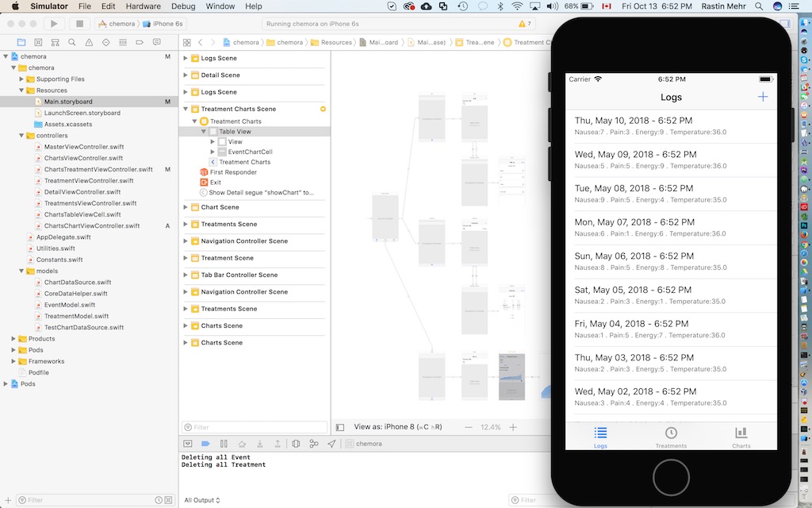Open the File menu

(84, 6)
